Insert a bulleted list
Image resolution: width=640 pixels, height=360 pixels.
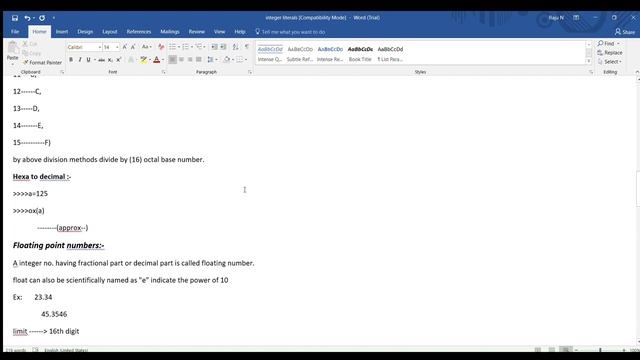point(173,47)
